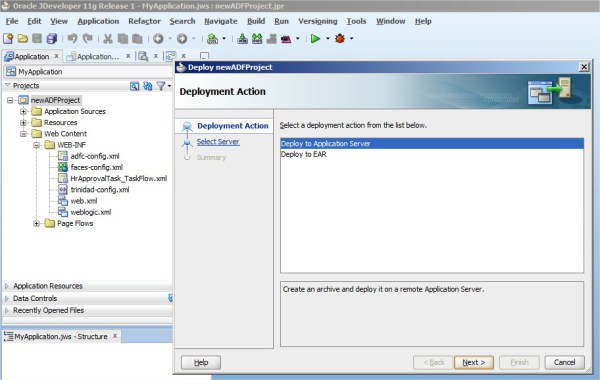Screen dimensions: 600x380
Task: Collapse the WEB-INF folder
Action: [36, 145]
